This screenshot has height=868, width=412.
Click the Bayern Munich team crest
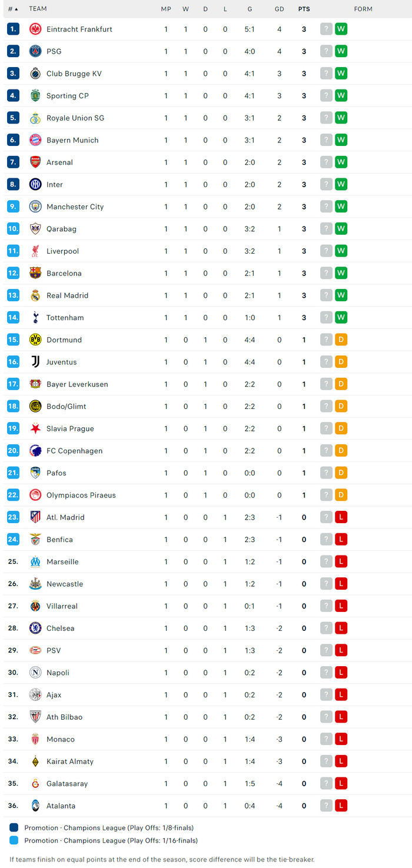[35, 140]
